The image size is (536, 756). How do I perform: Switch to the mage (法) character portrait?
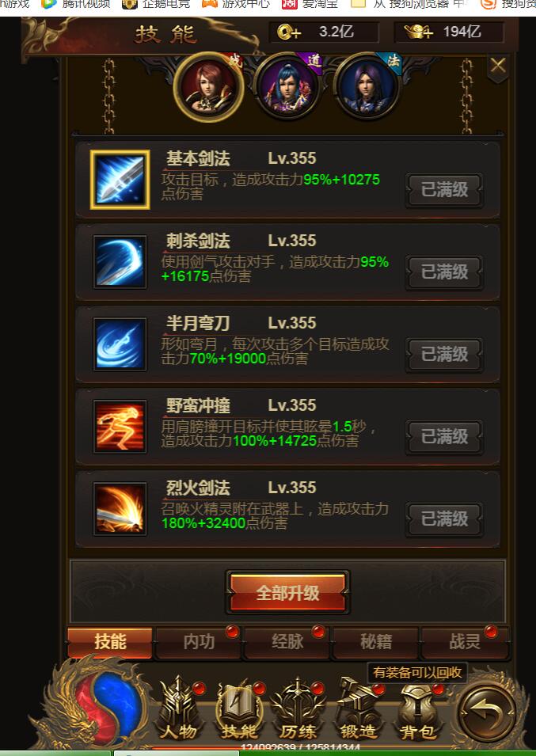click(x=367, y=87)
